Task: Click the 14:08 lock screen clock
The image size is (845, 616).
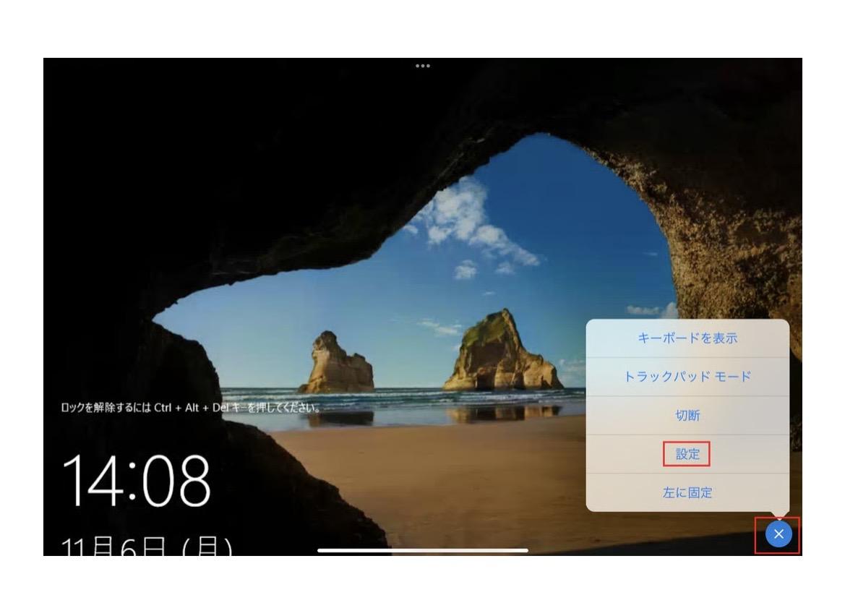Action: tap(136, 480)
